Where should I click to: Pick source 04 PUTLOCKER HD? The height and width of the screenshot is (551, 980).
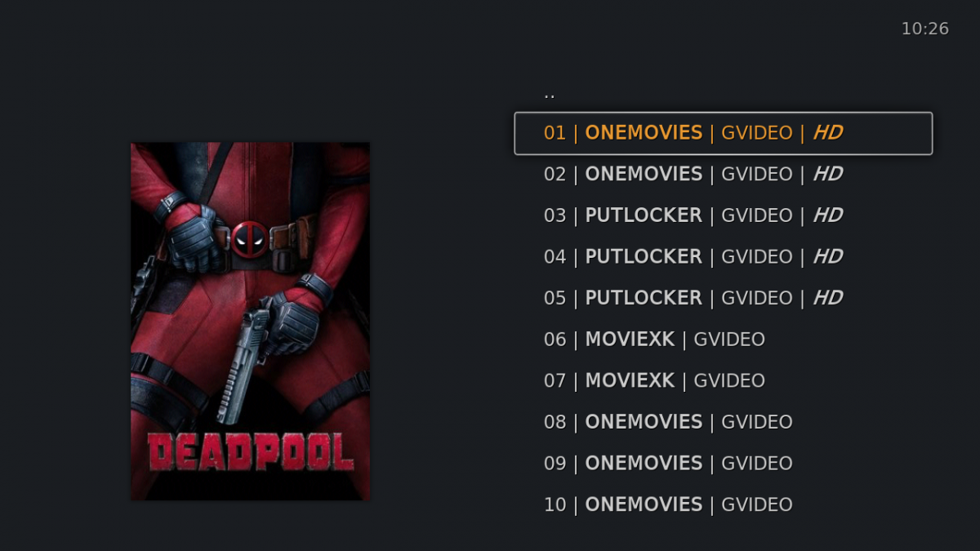(x=723, y=256)
